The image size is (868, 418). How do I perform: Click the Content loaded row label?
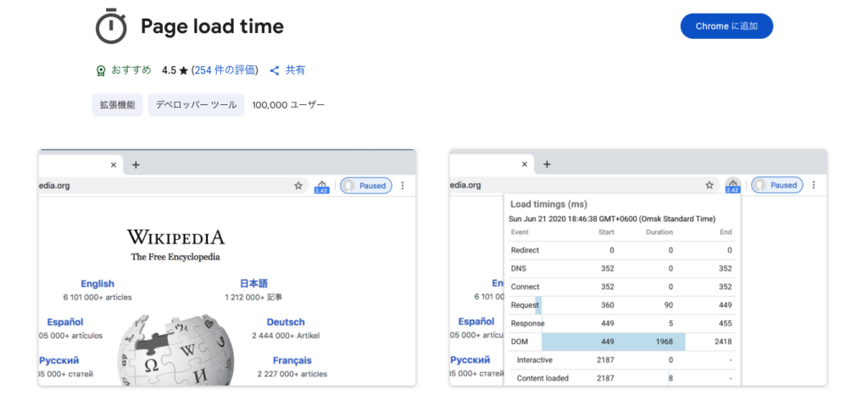click(x=542, y=378)
